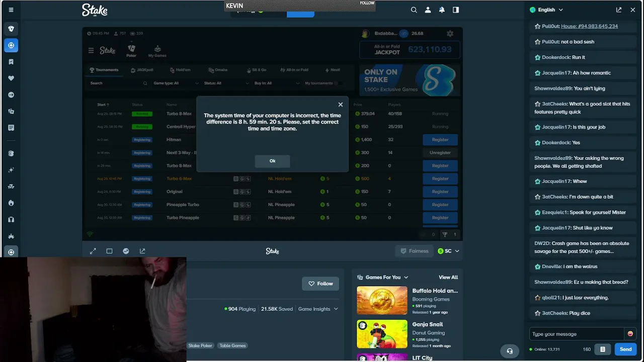Screen dimensions: 644x362
Task: Click the top cards icon in the left sidebar
Action: pyautogui.click(x=11, y=29)
